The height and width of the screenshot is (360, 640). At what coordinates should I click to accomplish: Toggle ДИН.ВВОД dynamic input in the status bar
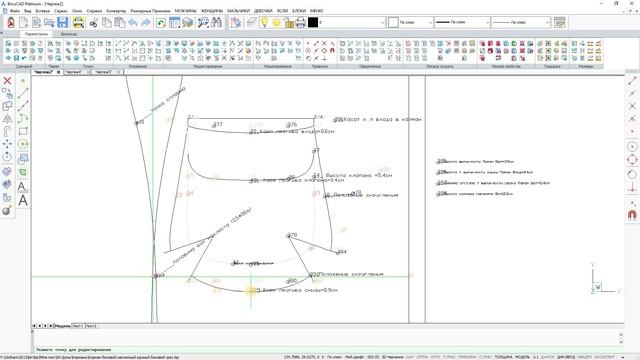567,357
